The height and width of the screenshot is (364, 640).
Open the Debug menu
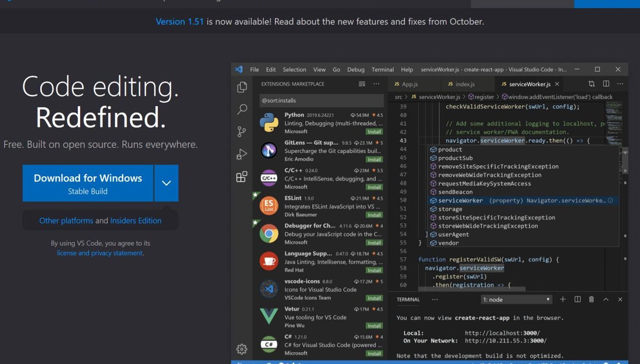coord(356,70)
